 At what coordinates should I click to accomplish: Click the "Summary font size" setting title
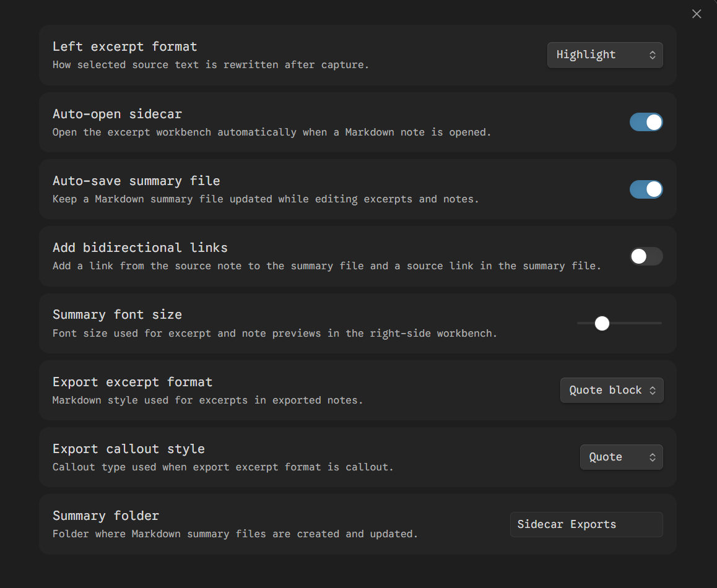117,314
